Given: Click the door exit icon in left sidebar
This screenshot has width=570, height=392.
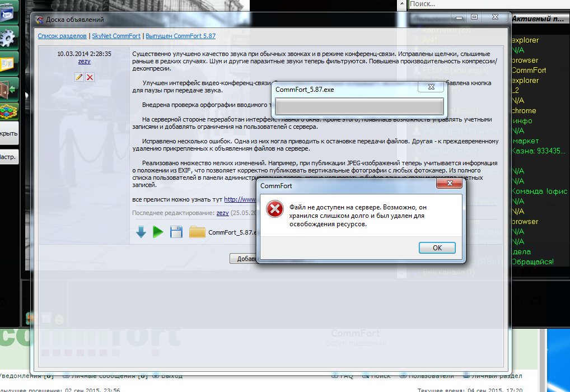Looking at the screenshot, I should click(x=8, y=87).
